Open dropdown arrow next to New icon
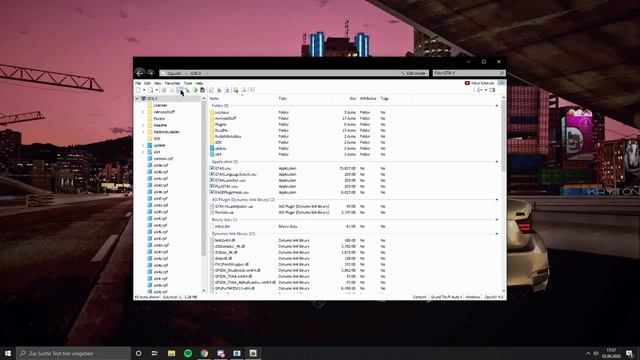Screen dimensions: 640x360 (144, 90)
